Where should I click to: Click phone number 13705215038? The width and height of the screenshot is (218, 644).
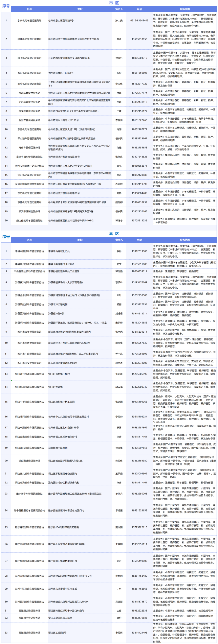click(139, 220)
